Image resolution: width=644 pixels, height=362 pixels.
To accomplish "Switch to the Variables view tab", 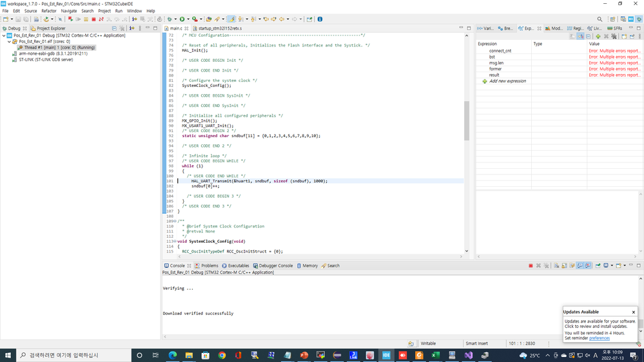I will (485, 28).
